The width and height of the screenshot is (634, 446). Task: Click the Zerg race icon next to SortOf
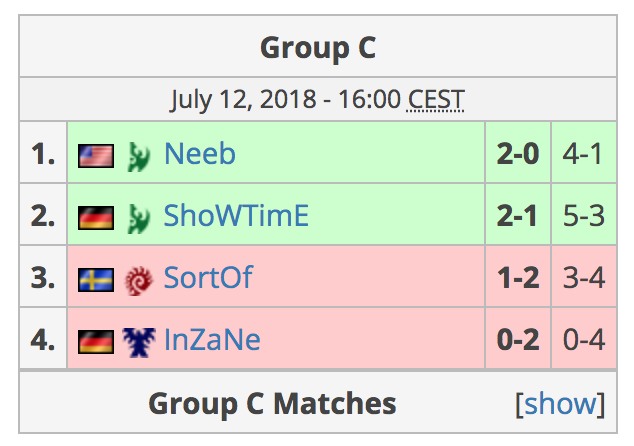coord(139,280)
